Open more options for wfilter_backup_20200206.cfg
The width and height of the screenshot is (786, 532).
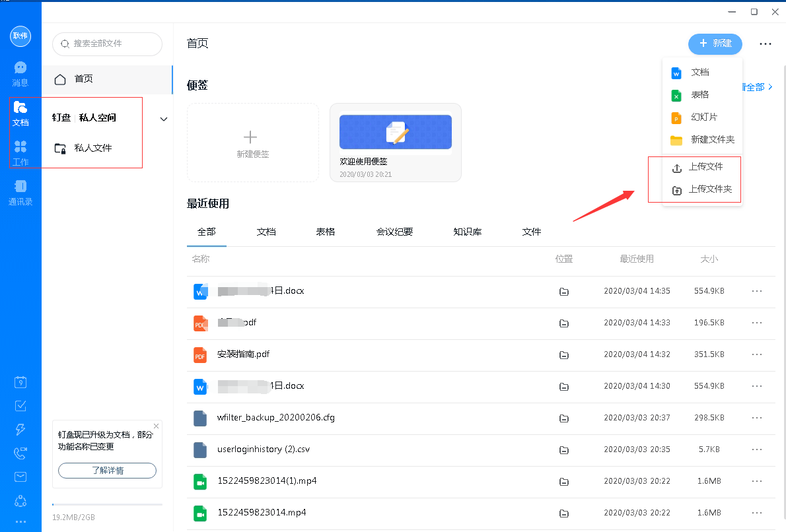[x=757, y=418]
